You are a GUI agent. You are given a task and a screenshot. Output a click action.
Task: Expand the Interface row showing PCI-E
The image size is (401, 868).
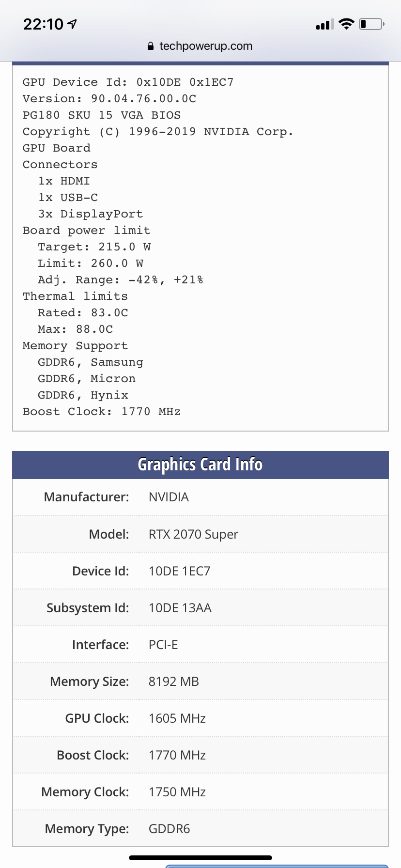[163, 644]
